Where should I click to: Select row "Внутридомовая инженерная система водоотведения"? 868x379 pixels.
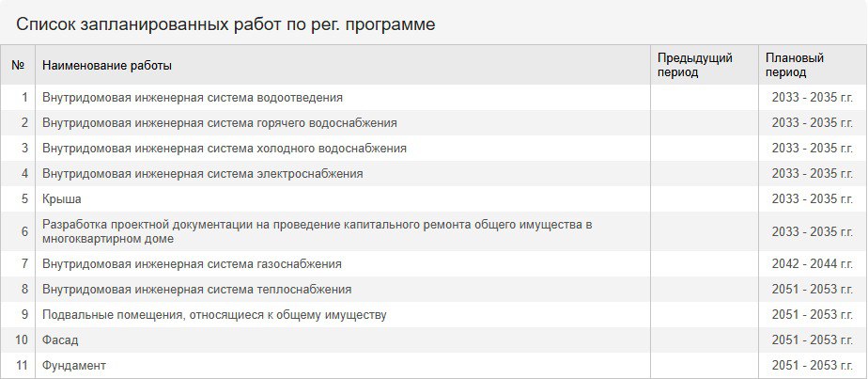click(433, 98)
